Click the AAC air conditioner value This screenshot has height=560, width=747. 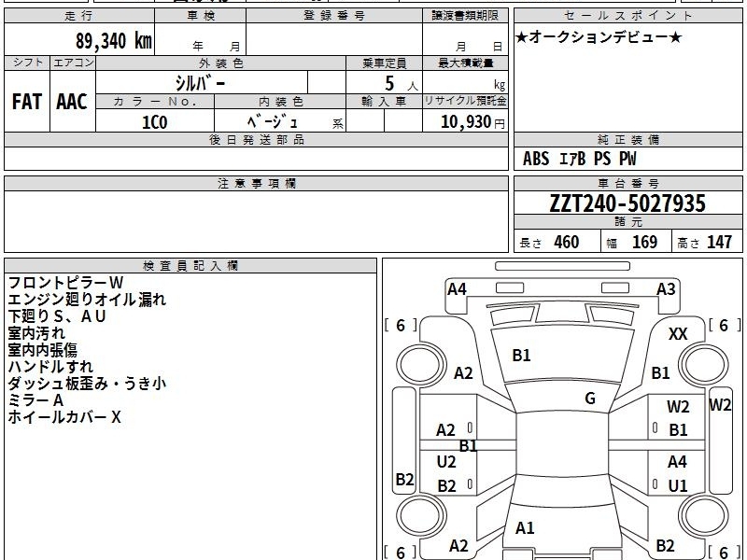click(x=72, y=102)
